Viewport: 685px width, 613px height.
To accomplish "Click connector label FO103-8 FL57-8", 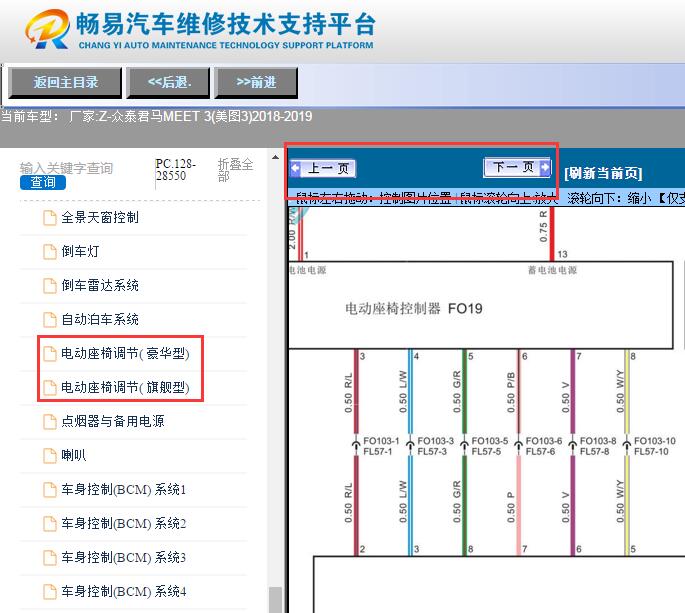I will click(598, 446).
